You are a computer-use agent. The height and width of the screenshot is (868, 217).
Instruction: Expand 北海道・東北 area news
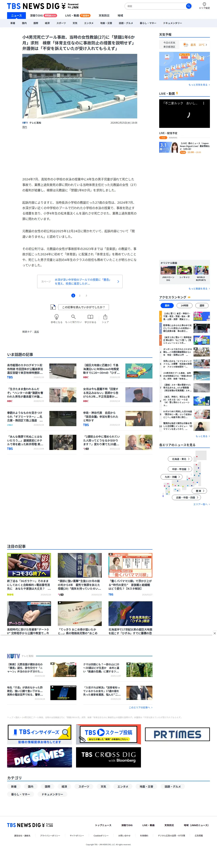point(180,459)
